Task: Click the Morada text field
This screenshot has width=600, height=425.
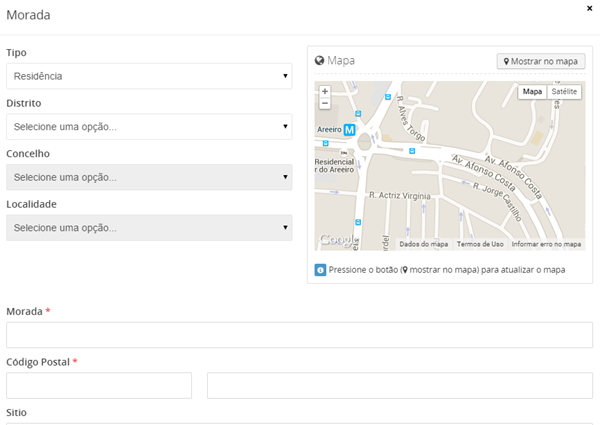Action: [x=300, y=335]
